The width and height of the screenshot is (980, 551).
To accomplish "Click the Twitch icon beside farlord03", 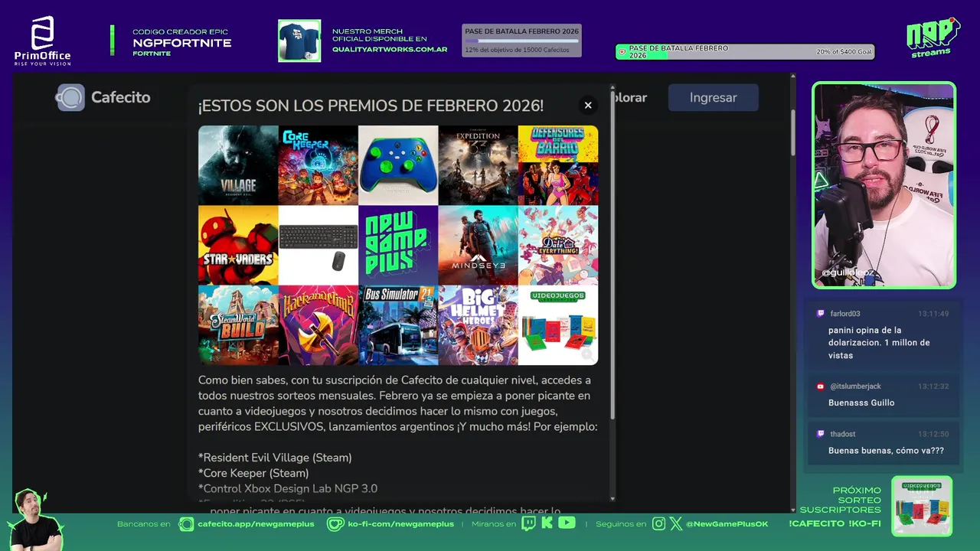I will pyautogui.click(x=821, y=314).
